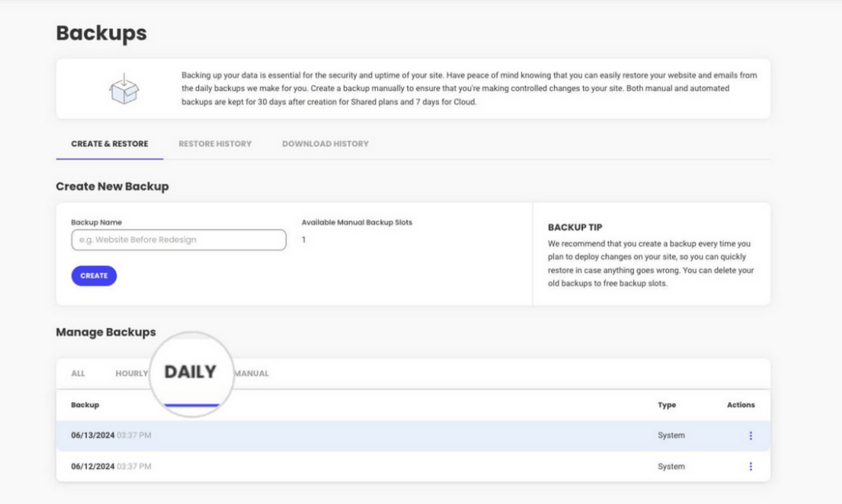Screen dimensions: 842x504
Task: Open actions menu for 06/12/2024 backup
Action: (x=750, y=466)
